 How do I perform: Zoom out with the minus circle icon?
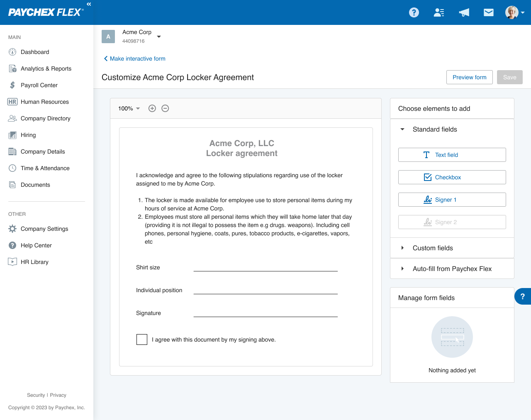pos(165,108)
